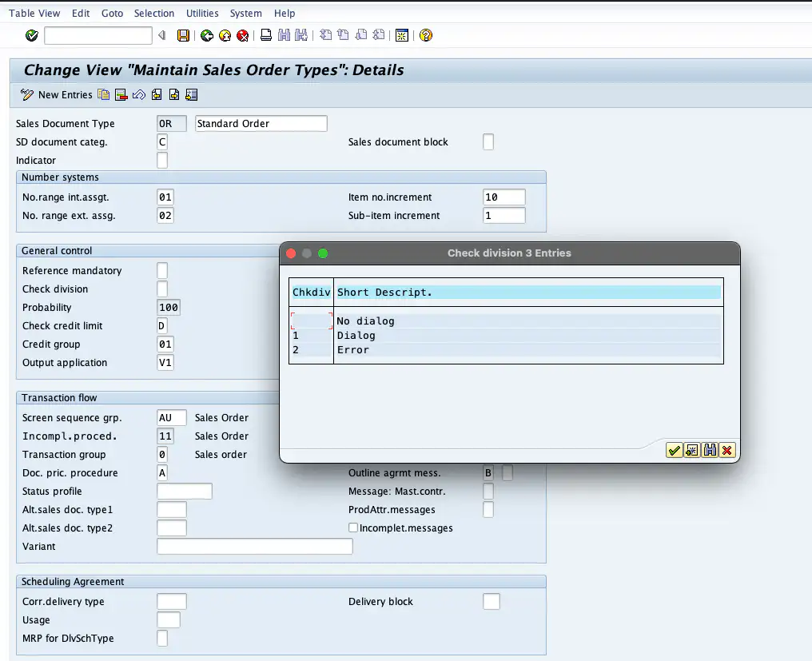Image resolution: width=812 pixels, height=661 pixels.
Task: Enable the Incomplet.messages checkbox
Action: tap(353, 528)
